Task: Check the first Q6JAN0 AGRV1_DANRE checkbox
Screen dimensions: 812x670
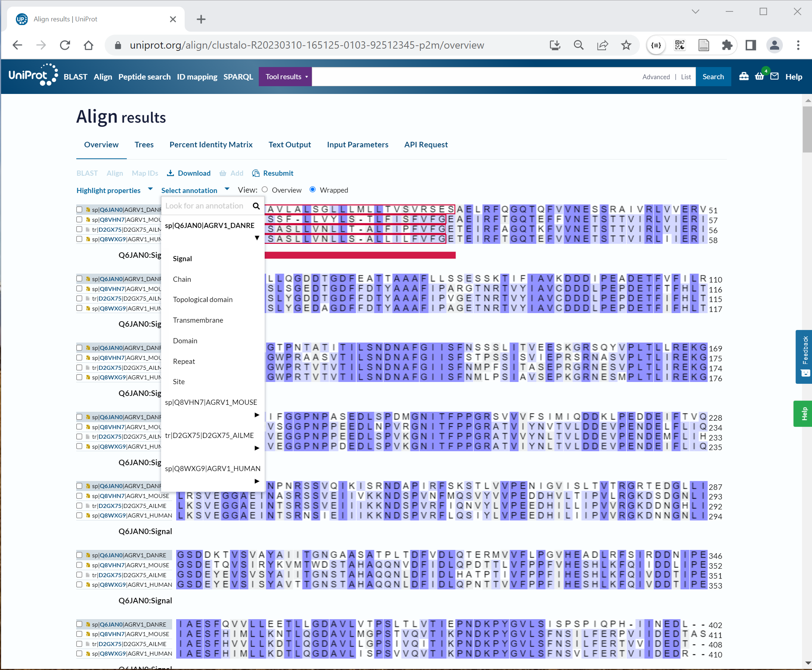Action: tap(79, 210)
